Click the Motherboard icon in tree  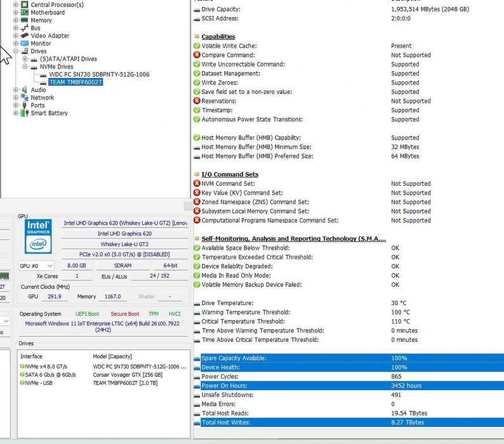click(24, 12)
